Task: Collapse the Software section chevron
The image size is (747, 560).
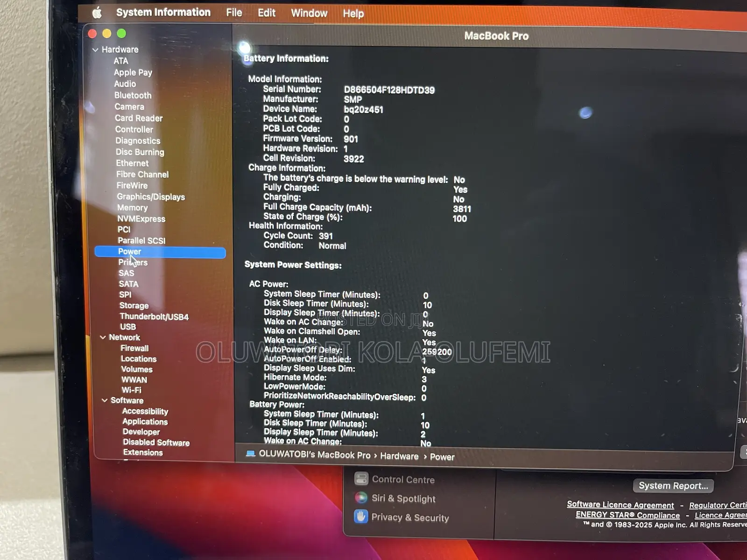Action: coord(105,400)
